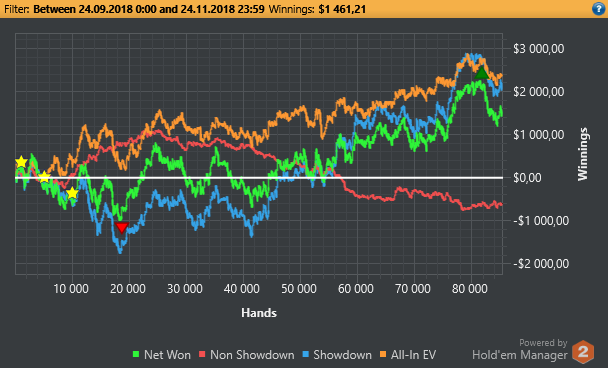The height and width of the screenshot is (368, 608).
Task: Click the 60 000 hands axis label
Action: (356, 289)
